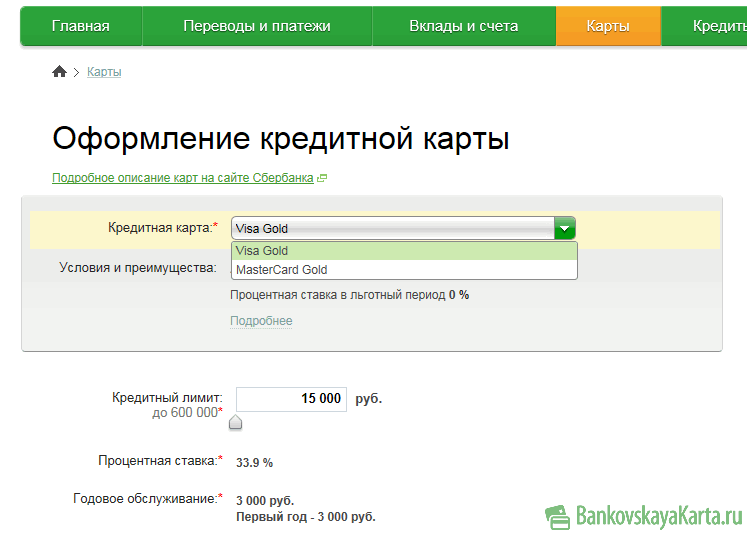Focus the Кредитный лимит amount field
Screen dimensions: 747x535
pyautogui.click(x=291, y=398)
